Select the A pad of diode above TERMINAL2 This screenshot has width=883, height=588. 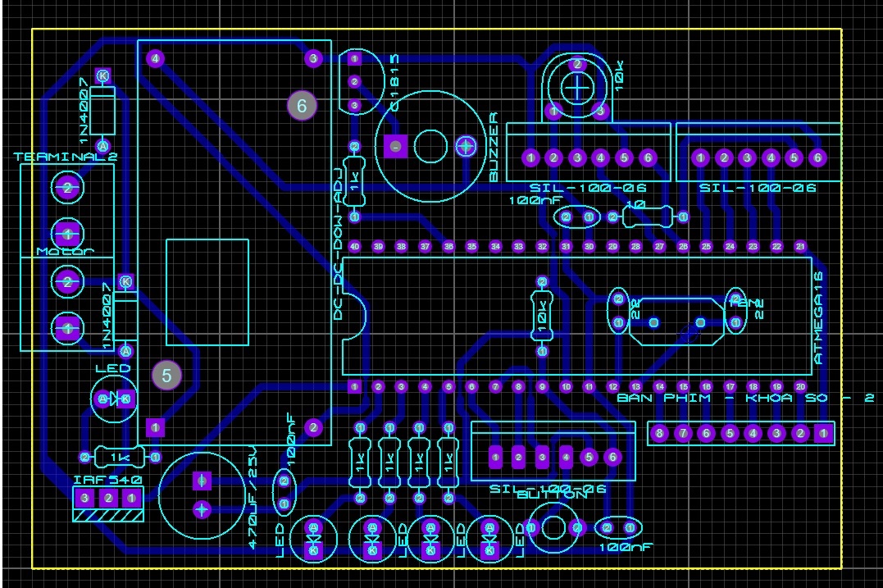pyautogui.click(x=102, y=146)
